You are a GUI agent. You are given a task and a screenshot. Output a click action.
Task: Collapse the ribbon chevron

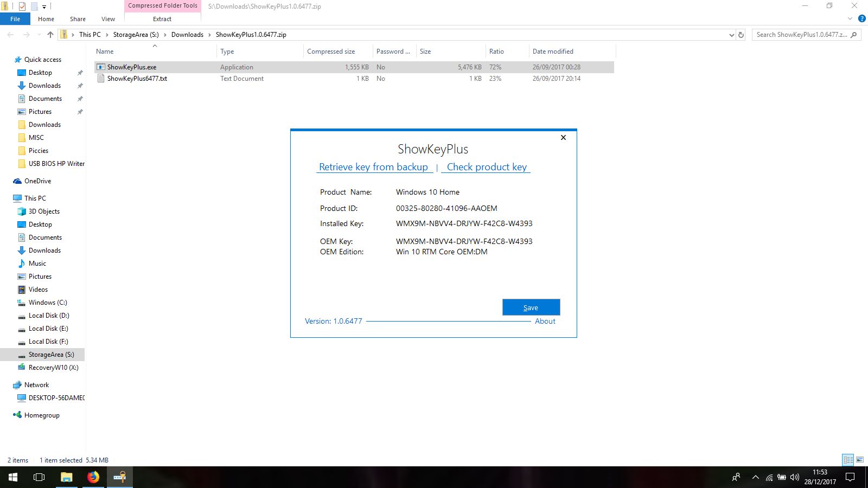(x=850, y=19)
